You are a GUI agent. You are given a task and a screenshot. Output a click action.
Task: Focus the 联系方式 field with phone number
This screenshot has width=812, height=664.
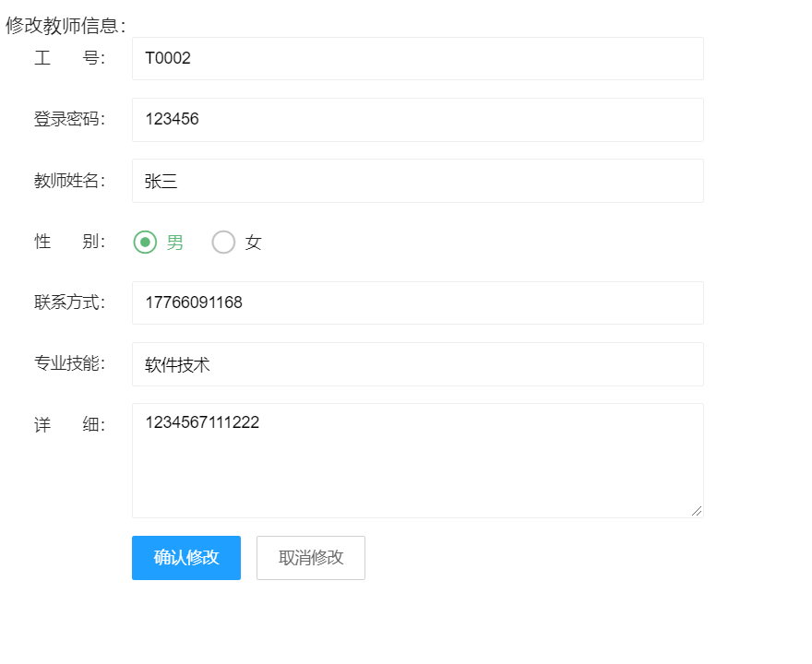(x=417, y=302)
